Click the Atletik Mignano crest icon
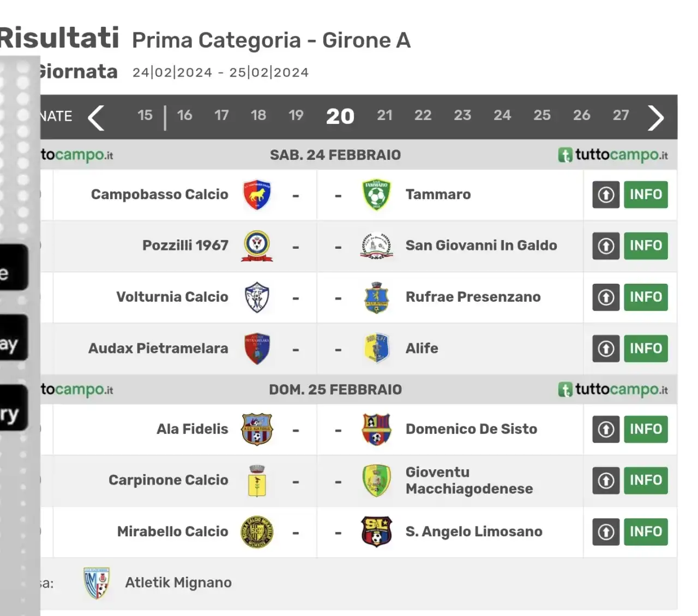 [x=97, y=583]
